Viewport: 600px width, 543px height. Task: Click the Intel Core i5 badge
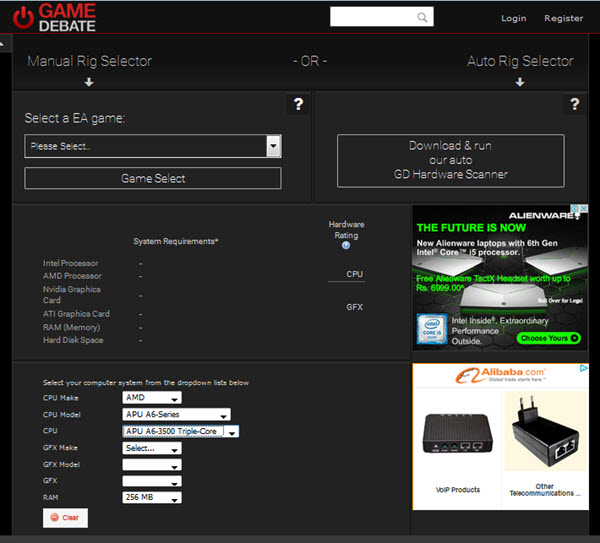pos(432,329)
